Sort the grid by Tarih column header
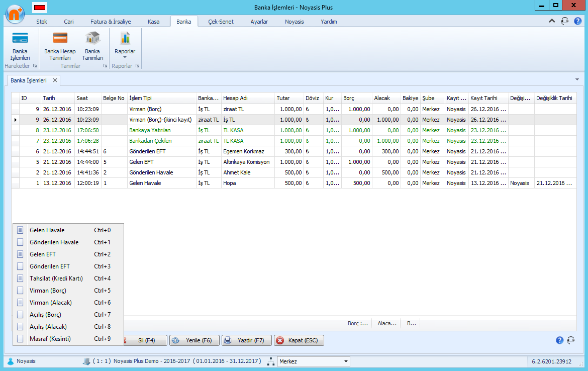The image size is (588, 371). click(x=57, y=98)
